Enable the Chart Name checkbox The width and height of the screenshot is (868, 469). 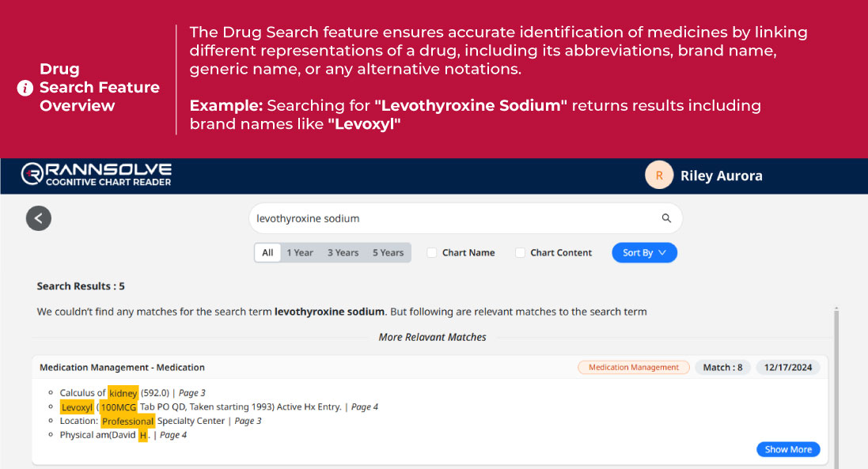click(432, 253)
